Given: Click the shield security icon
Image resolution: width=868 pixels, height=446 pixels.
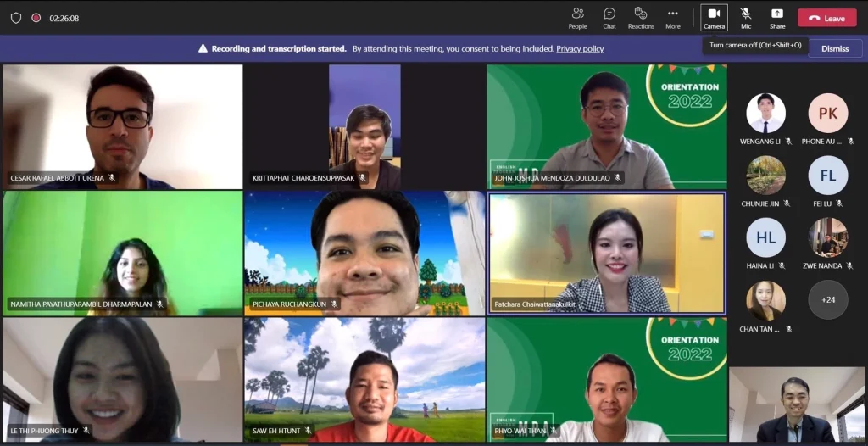Looking at the screenshot, I should (15, 18).
